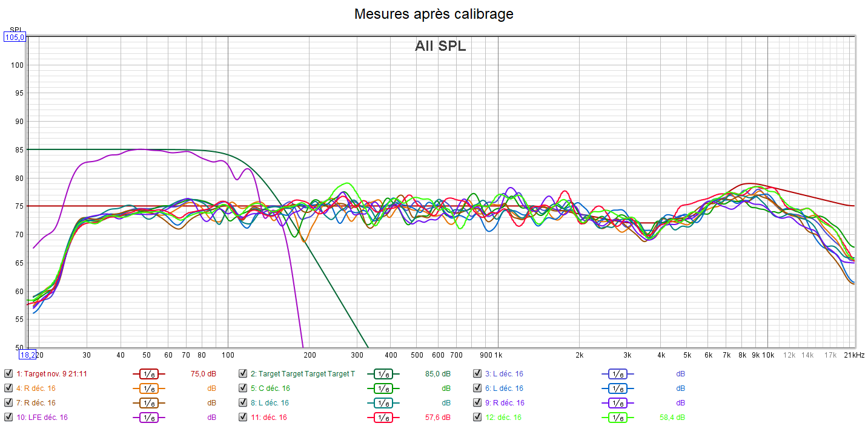Select the 3: L déc. 16 trace label
Image resolution: width=868 pixels, height=426 pixels.
pyautogui.click(x=504, y=374)
